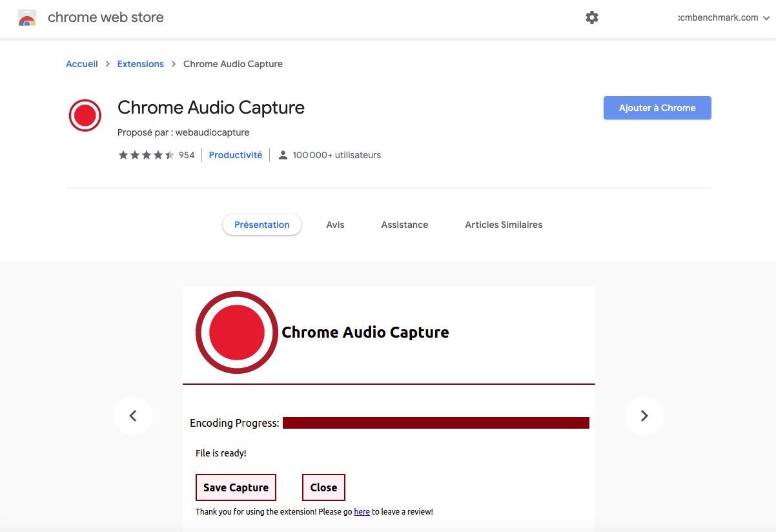Click the large red record logo in screenshot

pos(237,332)
